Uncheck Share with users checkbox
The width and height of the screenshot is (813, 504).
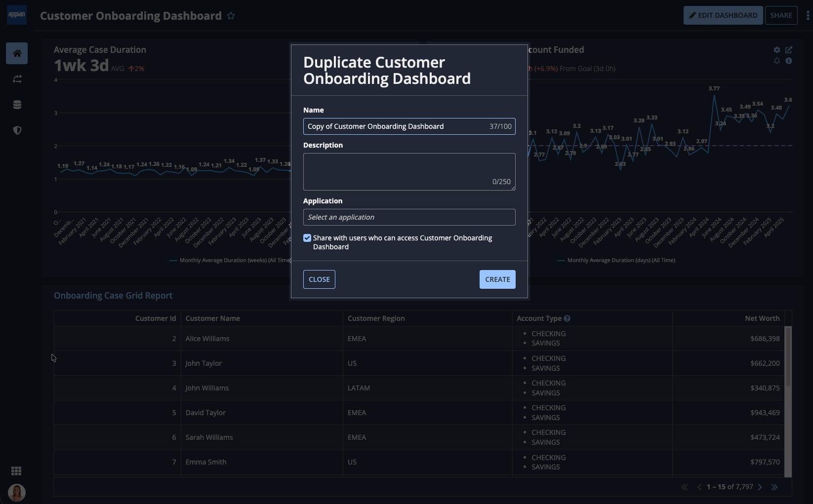(307, 238)
